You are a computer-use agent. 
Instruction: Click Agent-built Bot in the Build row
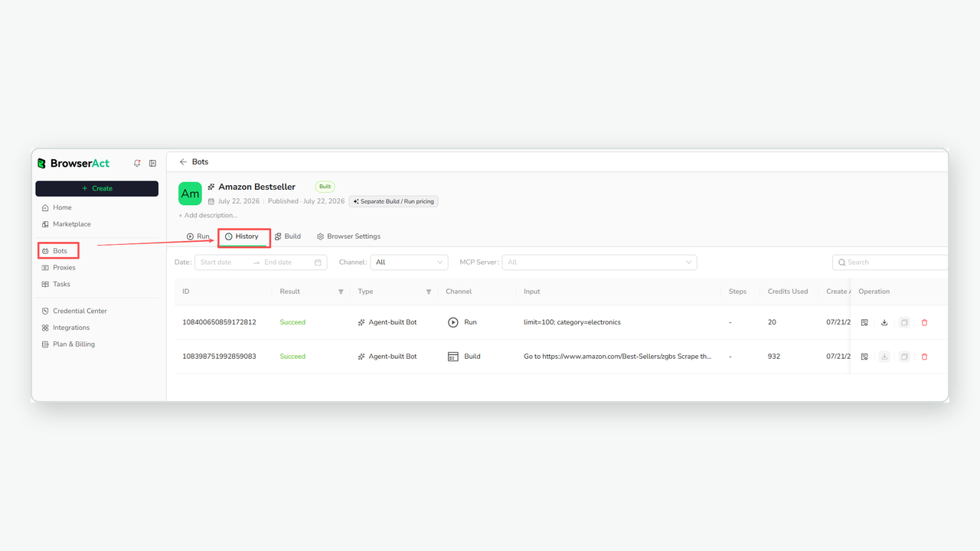(387, 357)
